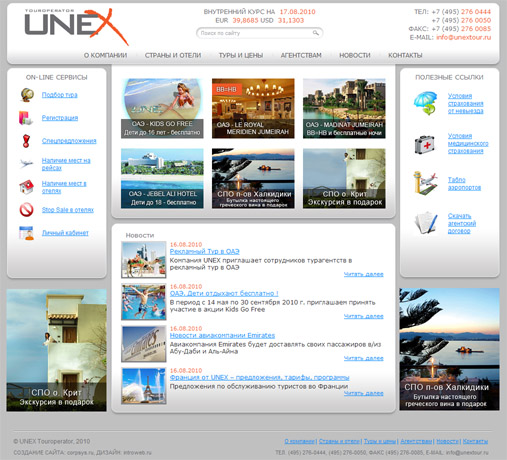Open the Рекламный Тур в ОАЭ news link
The width and height of the screenshot is (507, 460).
[204, 251]
